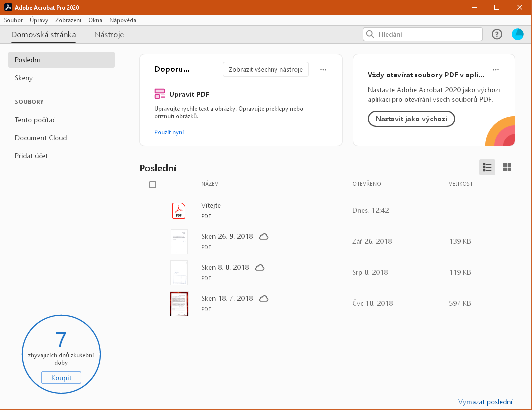Click the Vítejte PDF file icon
The image size is (532, 410).
pyautogui.click(x=179, y=211)
